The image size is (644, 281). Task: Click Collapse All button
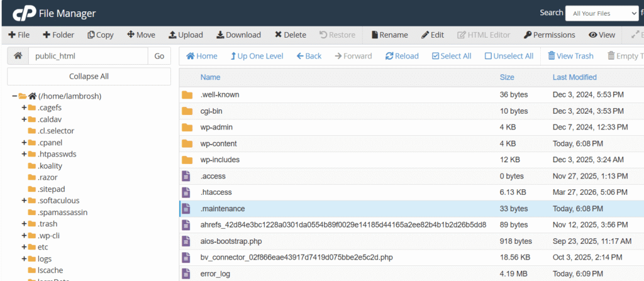tap(89, 77)
